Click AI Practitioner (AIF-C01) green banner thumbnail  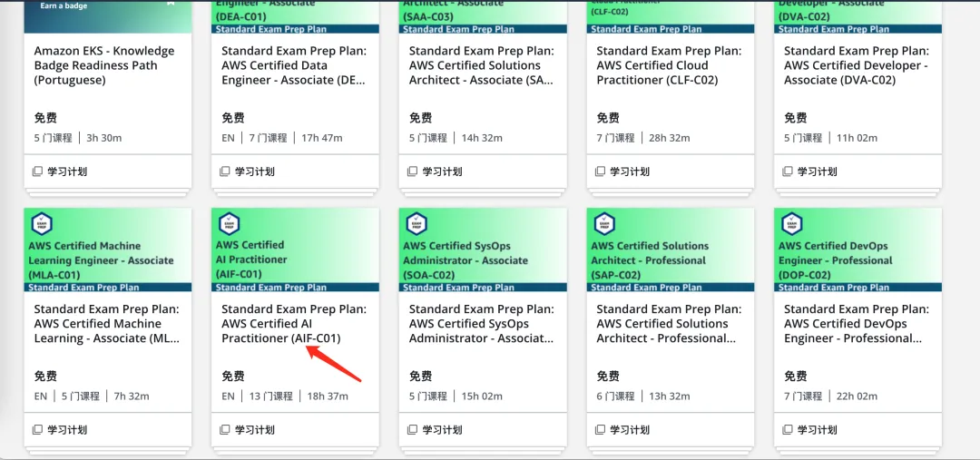pos(295,250)
